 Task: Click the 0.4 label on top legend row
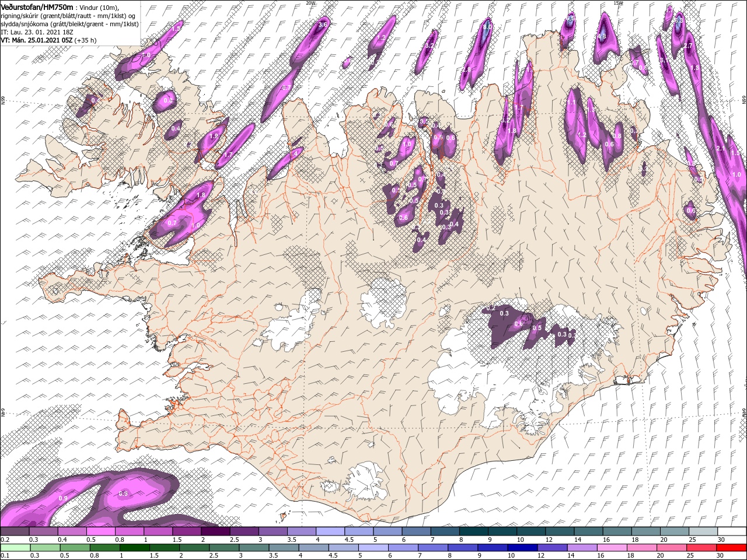62,540
